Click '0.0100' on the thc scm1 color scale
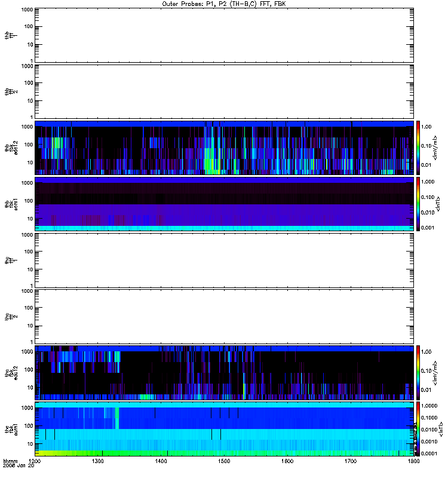The width and height of the screenshot is (448, 478). pos(429,430)
